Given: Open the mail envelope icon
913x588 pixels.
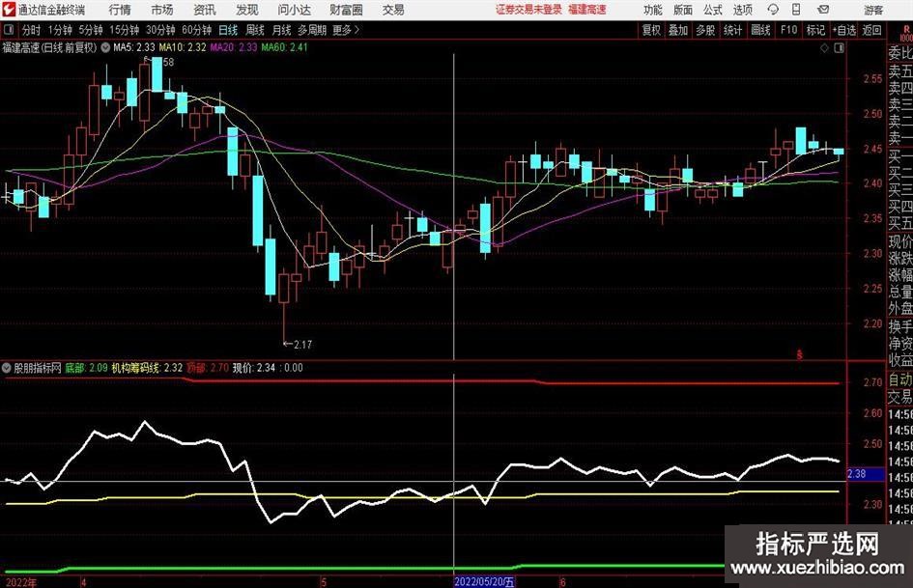Looking at the screenshot, I should (x=823, y=10).
